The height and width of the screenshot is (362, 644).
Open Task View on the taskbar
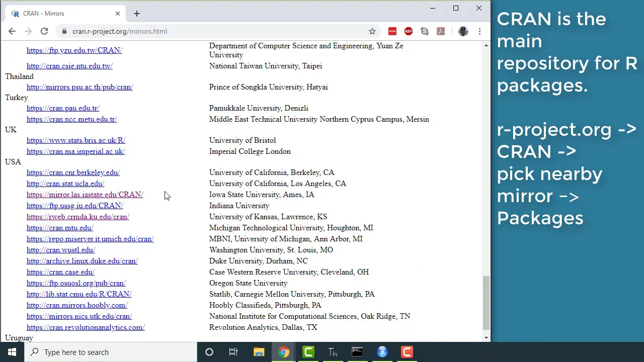233,352
